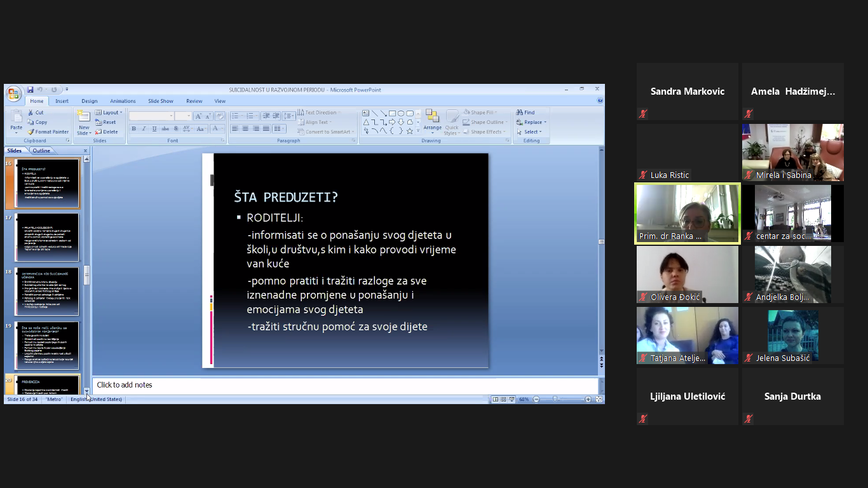The height and width of the screenshot is (488, 868).
Task: Click the Office button logo
Action: coord(13,94)
